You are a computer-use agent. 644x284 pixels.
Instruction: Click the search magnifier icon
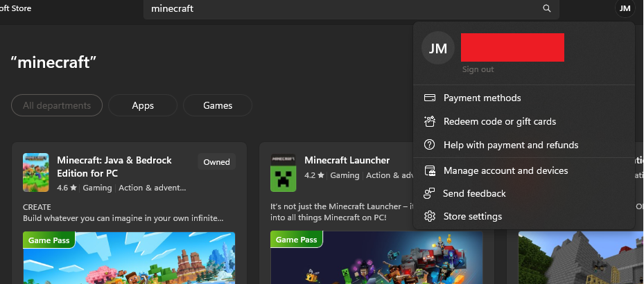[x=547, y=8]
